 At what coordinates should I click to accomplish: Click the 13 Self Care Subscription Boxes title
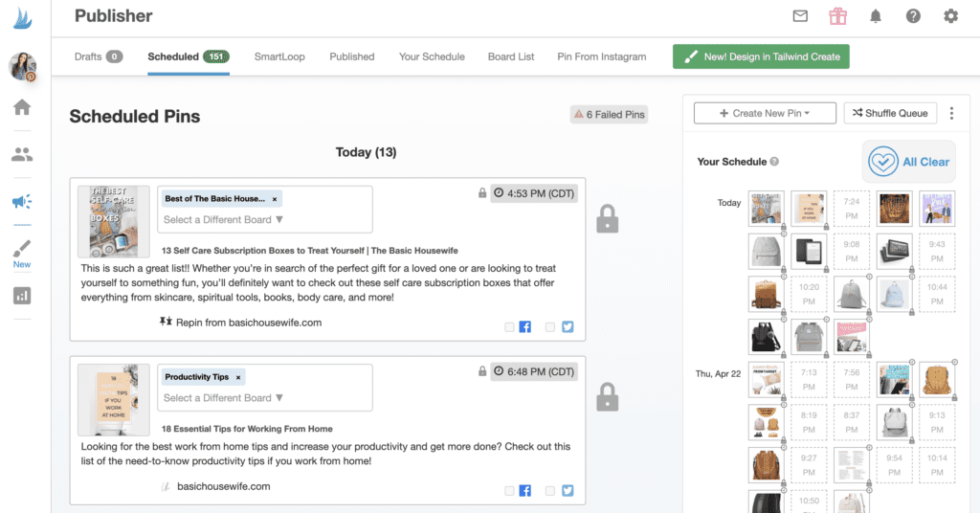(x=309, y=251)
